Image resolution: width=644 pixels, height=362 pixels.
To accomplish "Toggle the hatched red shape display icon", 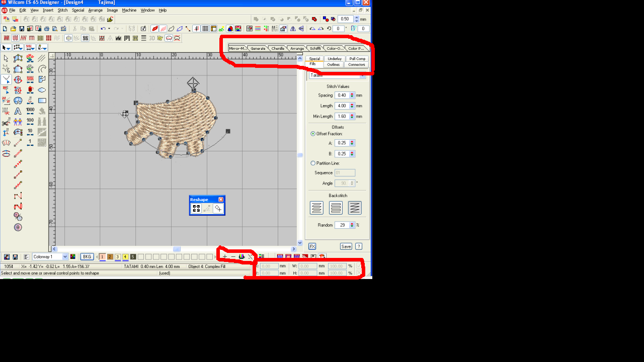I will click(x=163, y=29).
